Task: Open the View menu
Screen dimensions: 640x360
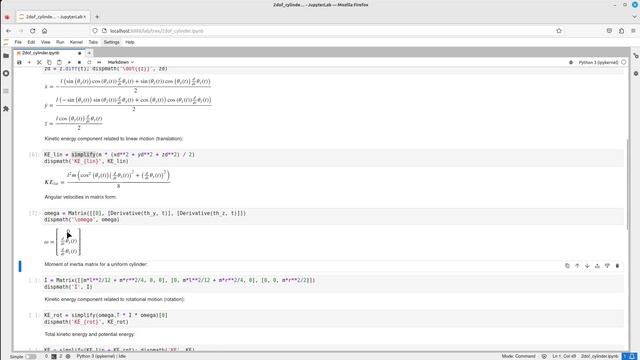Action: [x=45, y=42]
